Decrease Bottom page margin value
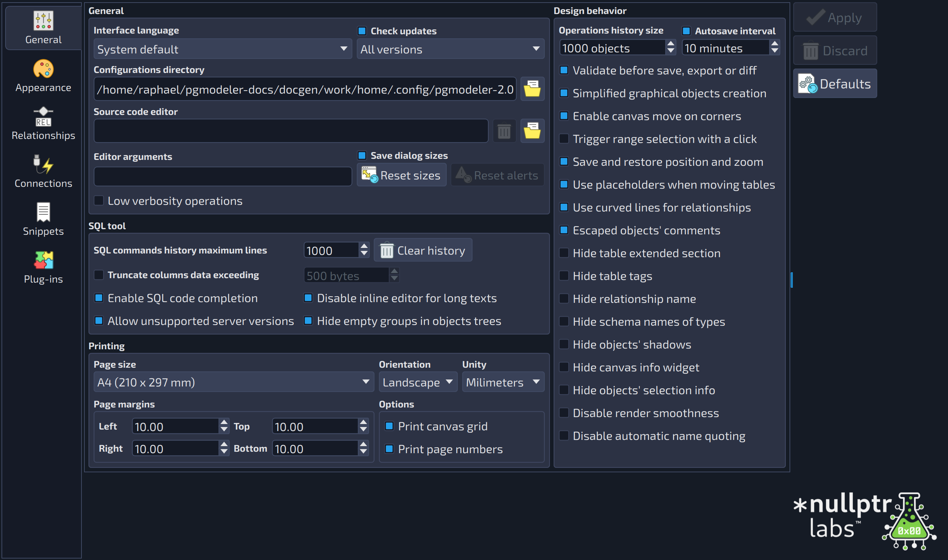The image size is (948, 560). (363, 452)
